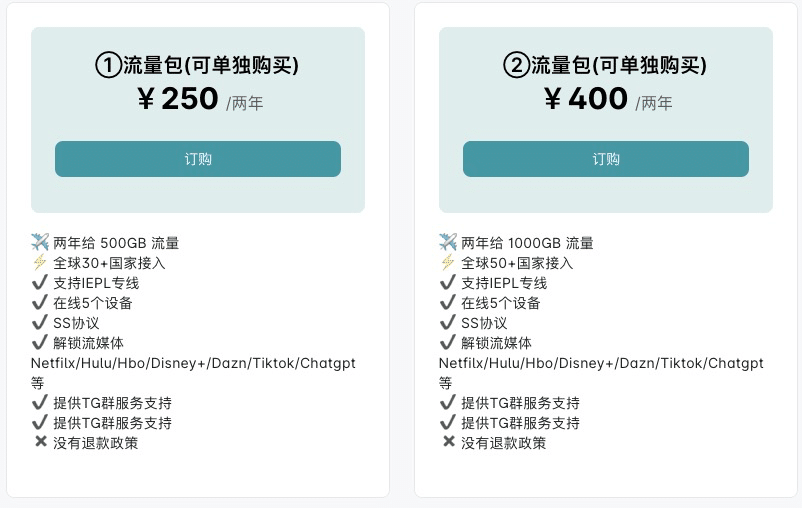Click 订购 button for the ¥400 plan
802x508 pixels.
[x=606, y=159]
